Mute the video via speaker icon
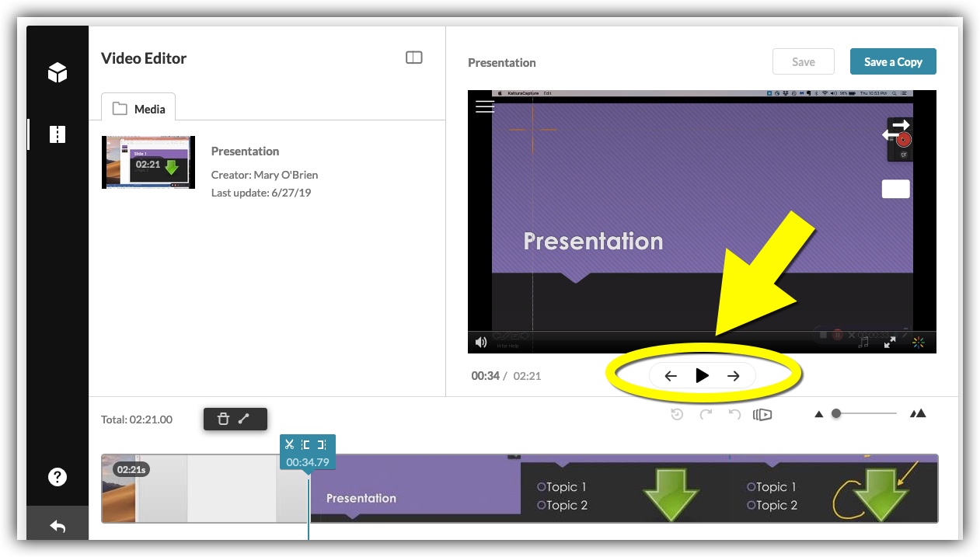This screenshot has width=980, height=557. 481,342
